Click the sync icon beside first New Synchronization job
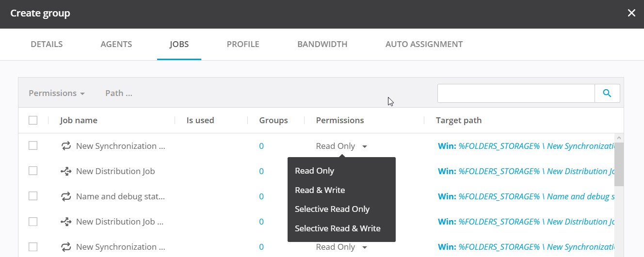Screen dimensions: 644x257 click(66, 146)
